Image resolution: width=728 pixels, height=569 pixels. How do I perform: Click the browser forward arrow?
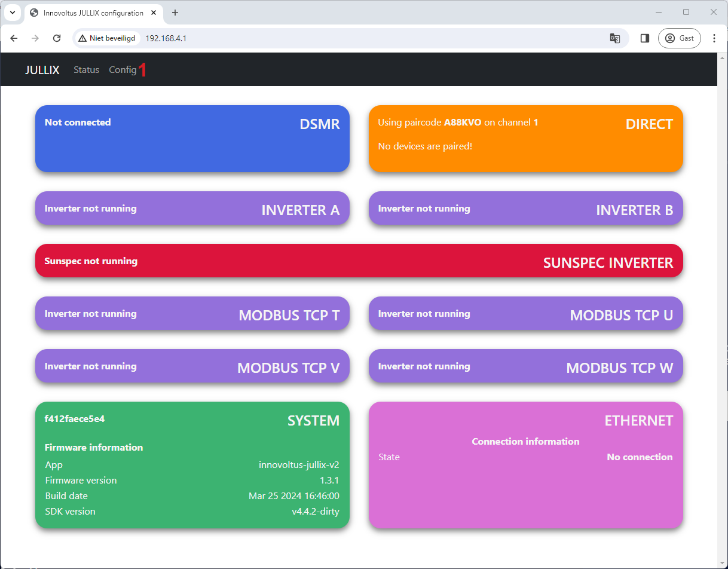(35, 38)
